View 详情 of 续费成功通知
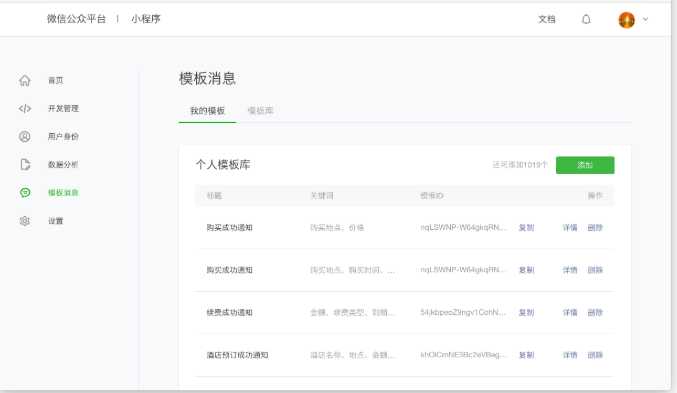Viewport: 677px width, 393px height. point(570,312)
